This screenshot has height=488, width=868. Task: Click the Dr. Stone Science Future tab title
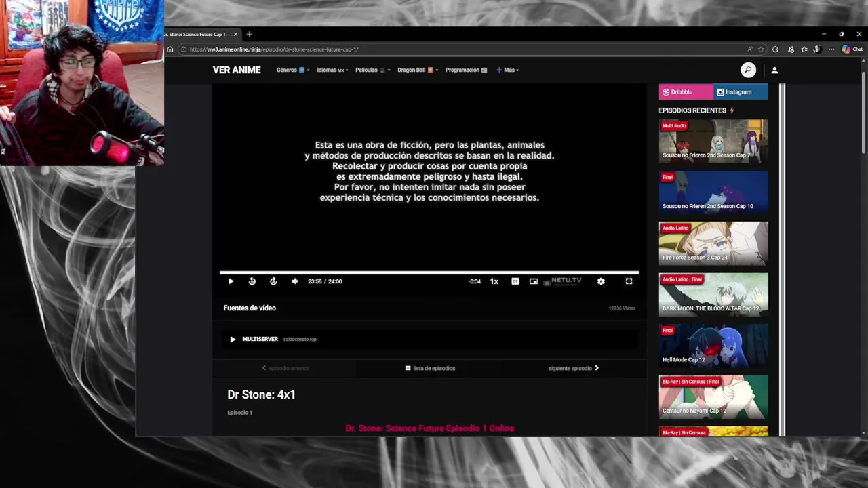(x=196, y=34)
